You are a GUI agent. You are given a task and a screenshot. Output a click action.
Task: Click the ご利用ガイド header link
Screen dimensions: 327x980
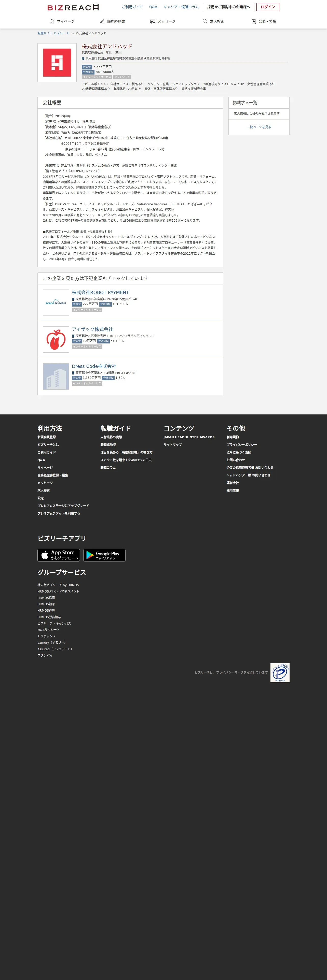click(x=132, y=7)
